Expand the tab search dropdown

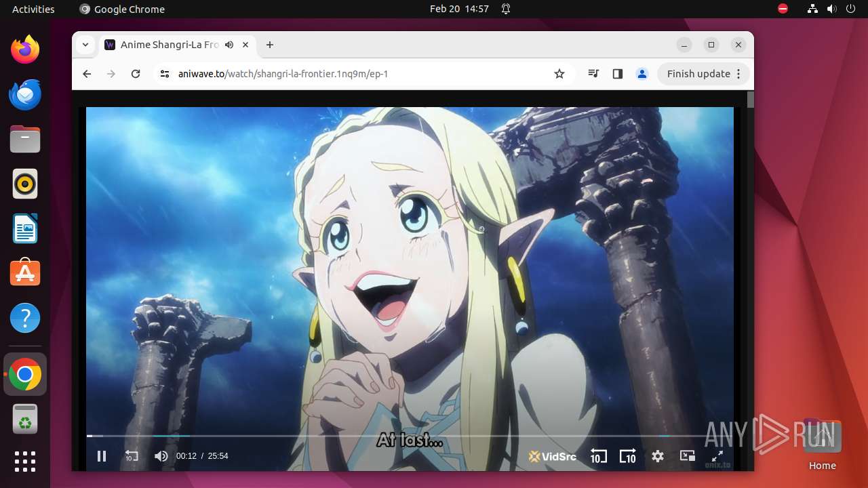(x=85, y=45)
